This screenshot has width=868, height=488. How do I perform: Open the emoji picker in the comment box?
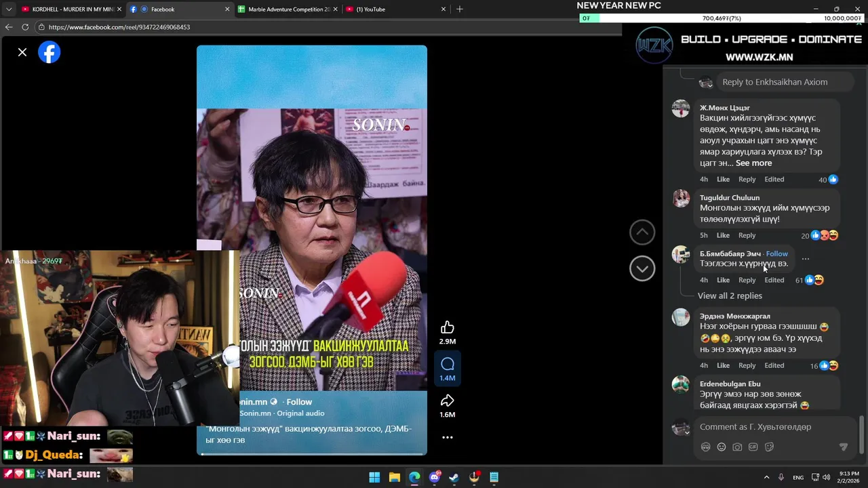point(722,447)
